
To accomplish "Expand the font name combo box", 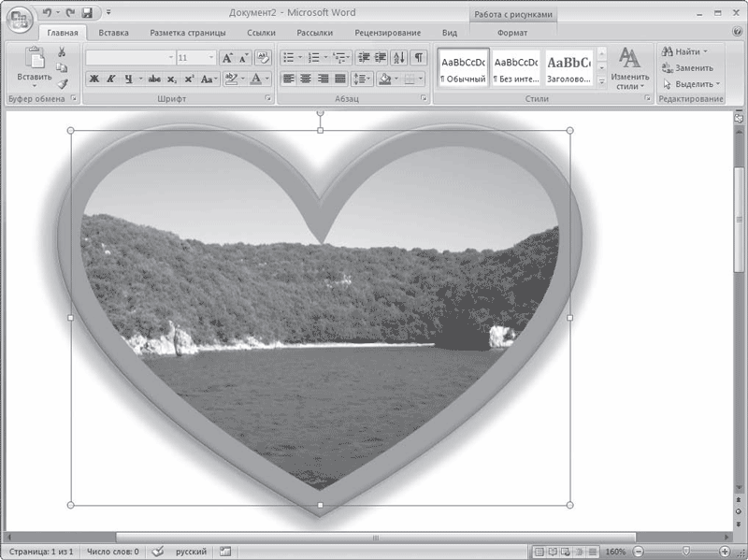I will click(x=171, y=58).
